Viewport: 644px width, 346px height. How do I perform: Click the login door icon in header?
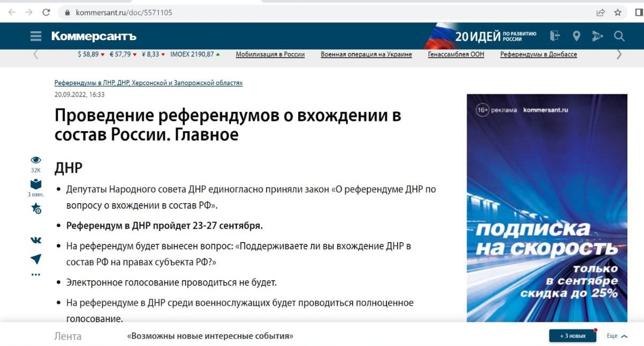(555, 36)
